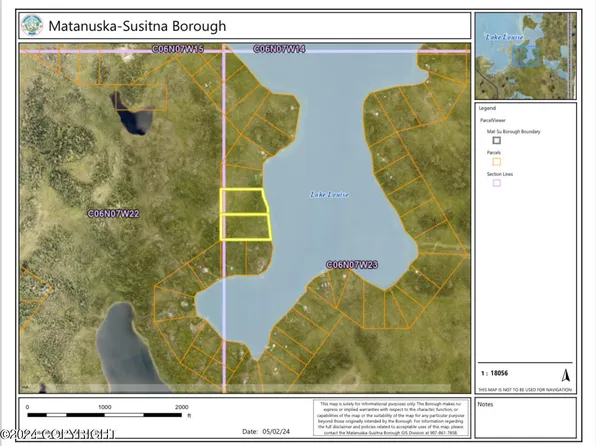Click the Lake Louise label on main map
Screen dimensions: 596x446
pos(329,195)
